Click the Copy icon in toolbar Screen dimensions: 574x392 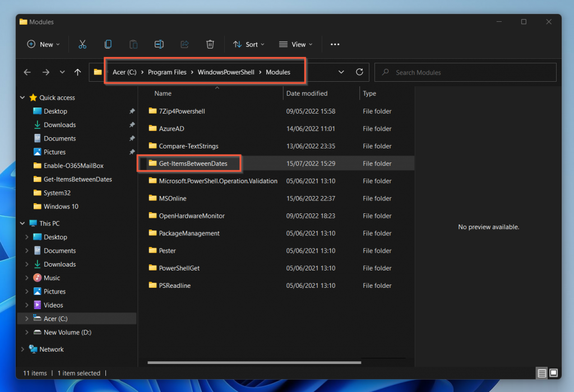point(108,44)
